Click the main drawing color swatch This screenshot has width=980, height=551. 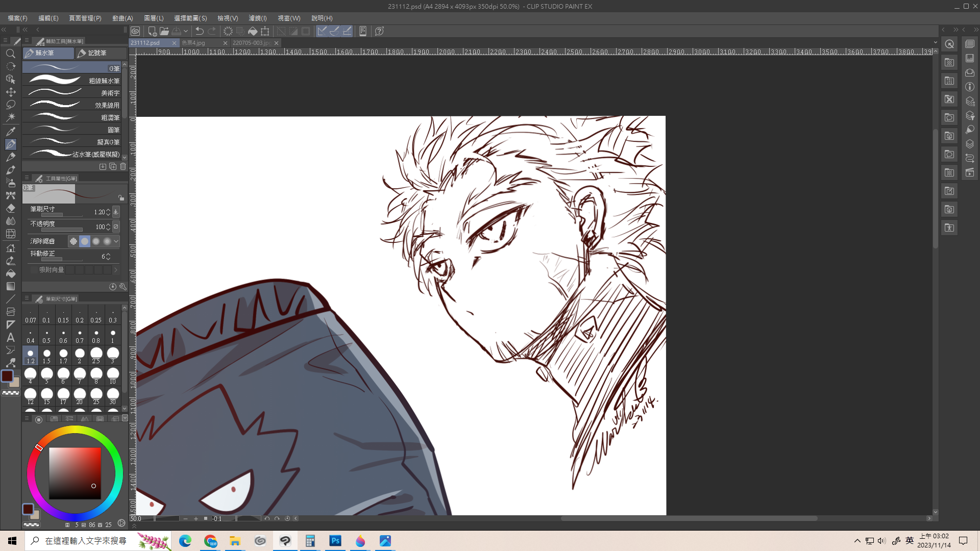tap(7, 377)
